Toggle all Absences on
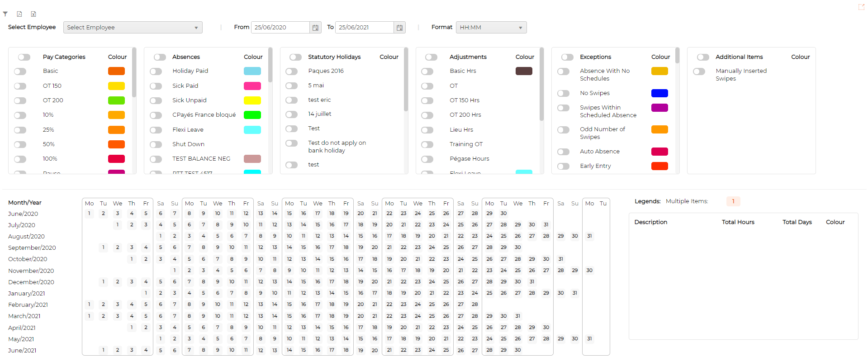868x362 pixels. pos(160,57)
